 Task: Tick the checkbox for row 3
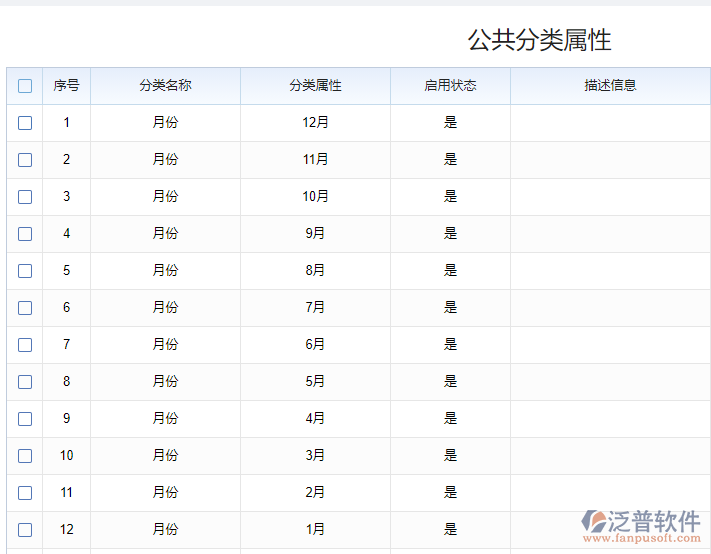click(25, 197)
